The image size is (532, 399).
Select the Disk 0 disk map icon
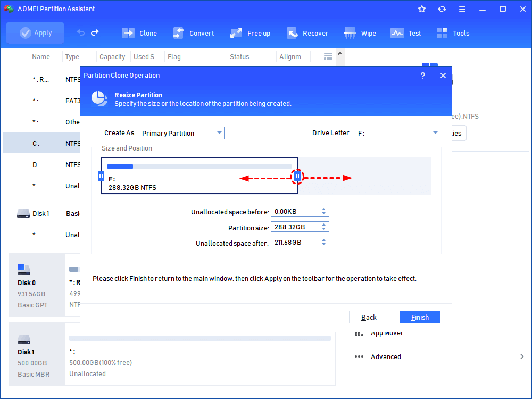pos(24,269)
